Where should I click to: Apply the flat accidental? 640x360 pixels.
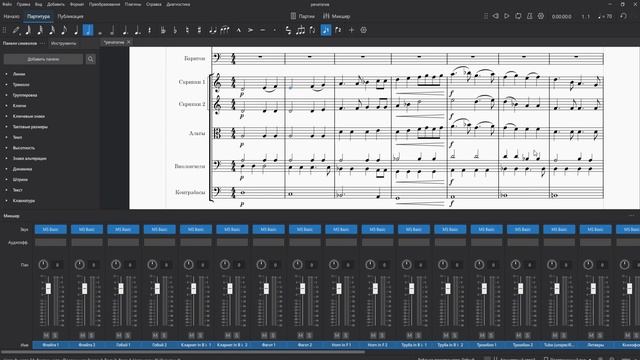coord(175,30)
